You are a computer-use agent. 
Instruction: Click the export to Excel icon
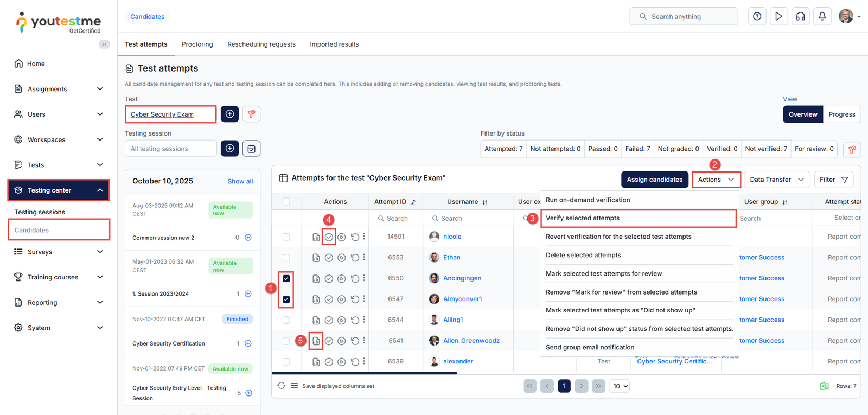(824, 386)
